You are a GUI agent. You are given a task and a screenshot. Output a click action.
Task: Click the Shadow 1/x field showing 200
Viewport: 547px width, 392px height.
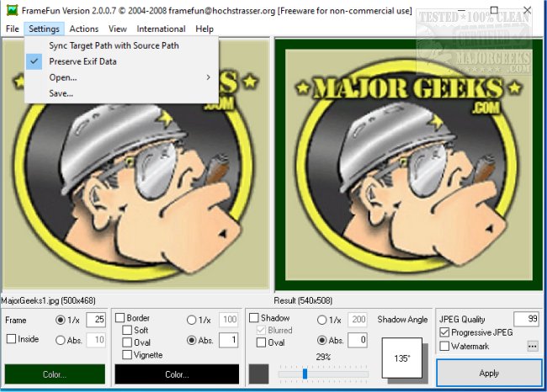click(358, 320)
